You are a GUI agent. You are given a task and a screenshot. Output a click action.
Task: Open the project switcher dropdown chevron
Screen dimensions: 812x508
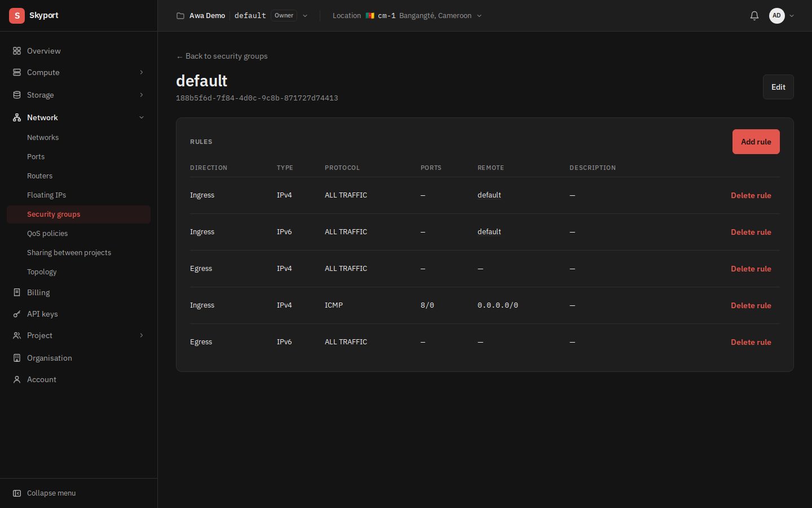click(305, 16)
